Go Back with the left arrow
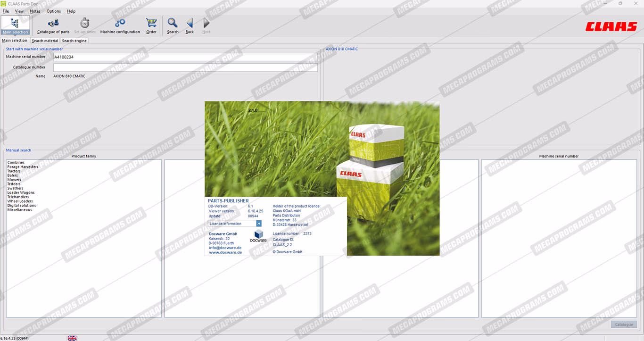The height and width of the screenshot is (341, 644). pos(190,25)
